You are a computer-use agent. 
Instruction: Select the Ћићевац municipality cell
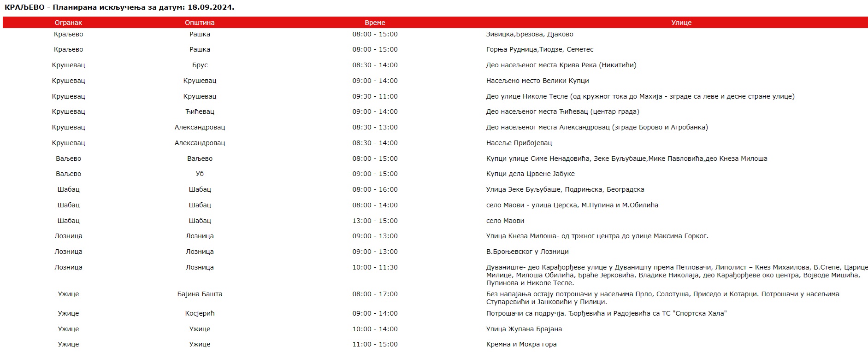point(200,111)
